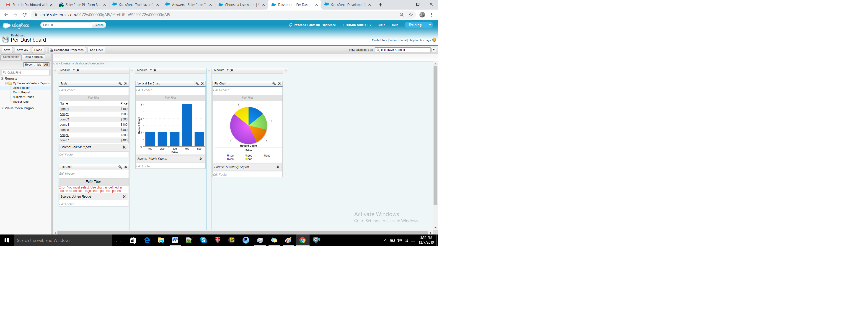The image size is (868, 316).
Task: Click the Quick Find search field
Action: click(27, 72)
